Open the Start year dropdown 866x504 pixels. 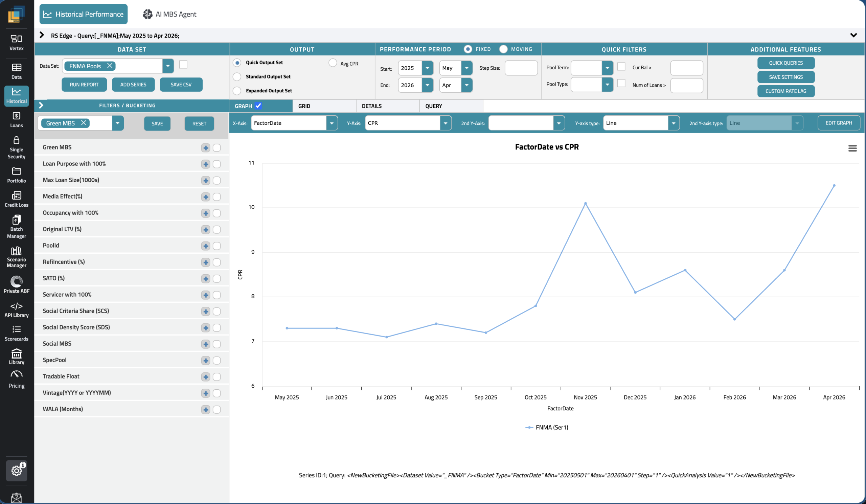tap(427, 68)
